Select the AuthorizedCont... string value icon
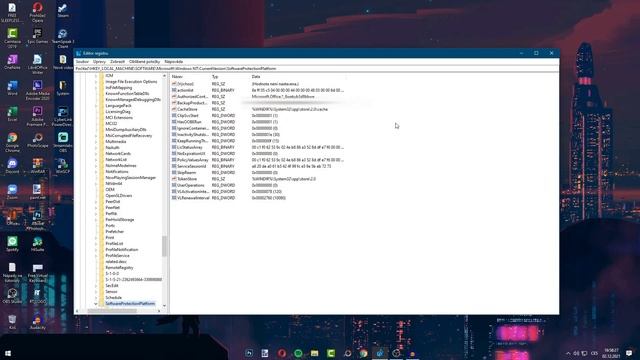640x360 pixels. tap(174, 97)
